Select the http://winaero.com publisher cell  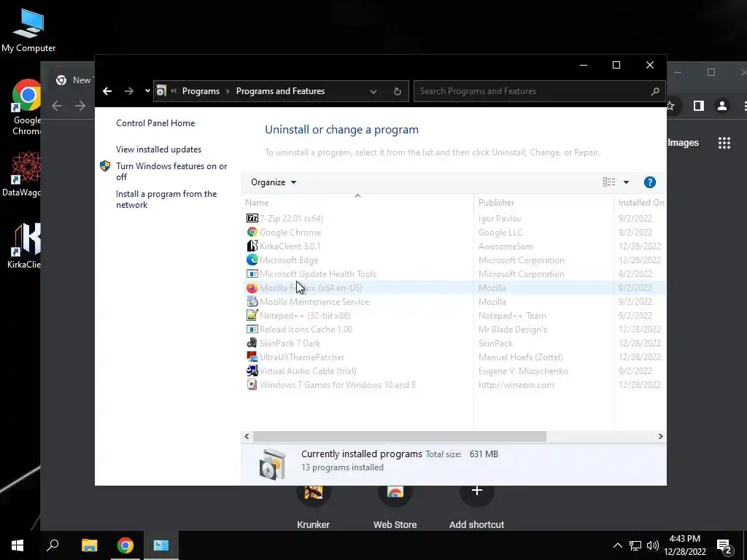tap(516, 384)
